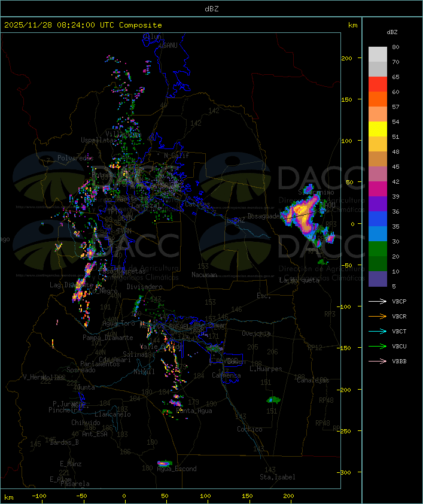
Task: Click the dBZ title at top
Action: click(x=212, y=9)
